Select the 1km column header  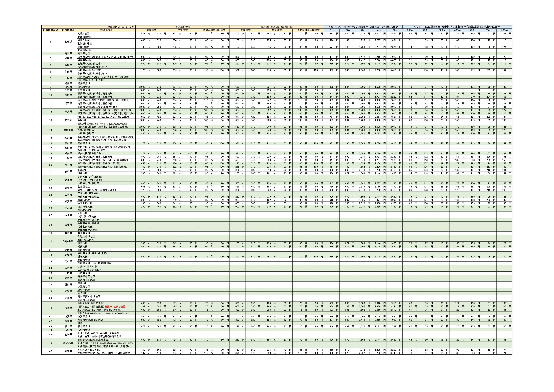click(332, 30)
